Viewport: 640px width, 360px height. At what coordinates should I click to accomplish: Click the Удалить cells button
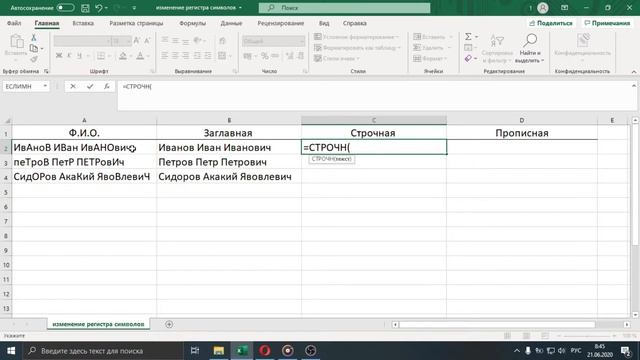(x=432, y=48)
